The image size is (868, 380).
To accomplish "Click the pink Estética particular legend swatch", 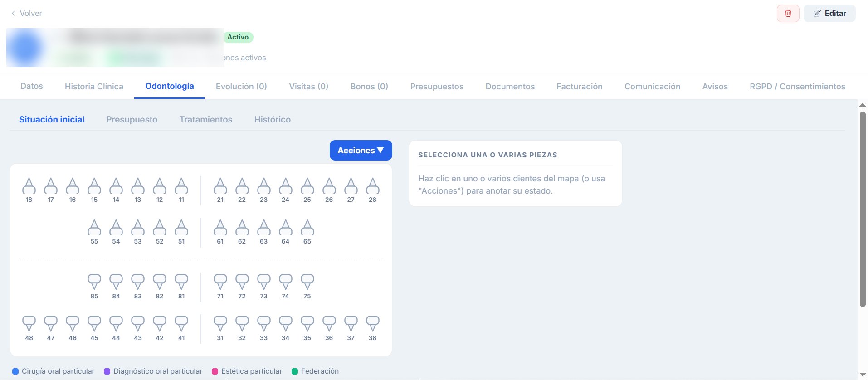I will [x=215, y=371].
